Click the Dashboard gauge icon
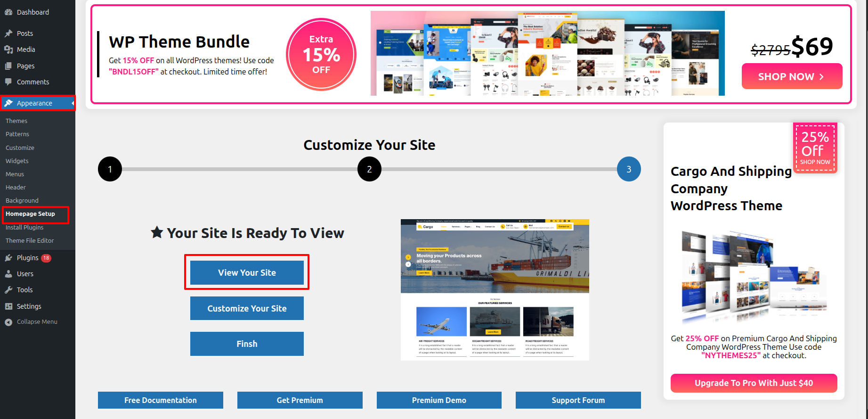This screenshot has width=868, height=419. (x=8, y=12)
